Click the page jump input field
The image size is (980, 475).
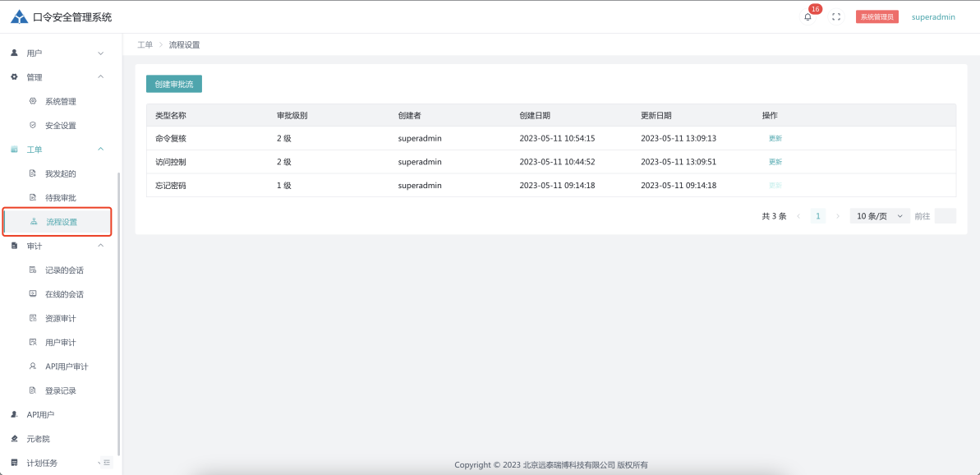pyautogui.click(x=945, y=216)
